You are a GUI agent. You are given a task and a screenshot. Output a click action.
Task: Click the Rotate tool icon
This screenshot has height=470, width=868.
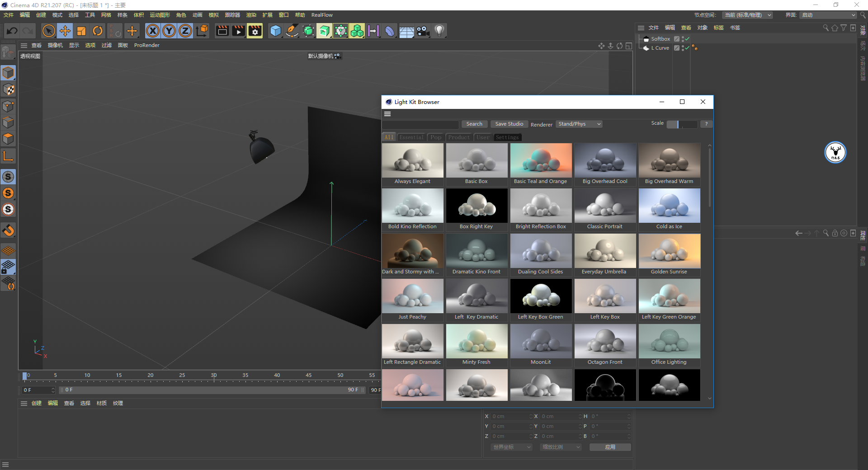98,31
